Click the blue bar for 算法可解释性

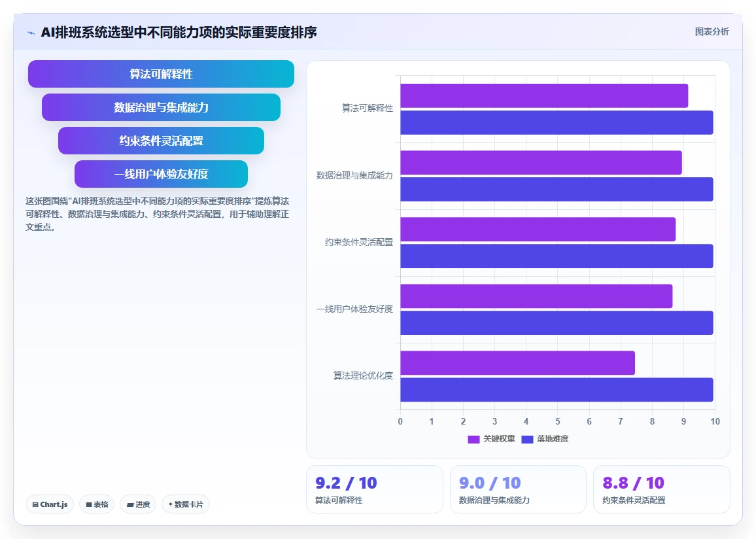tap(557, 122)
